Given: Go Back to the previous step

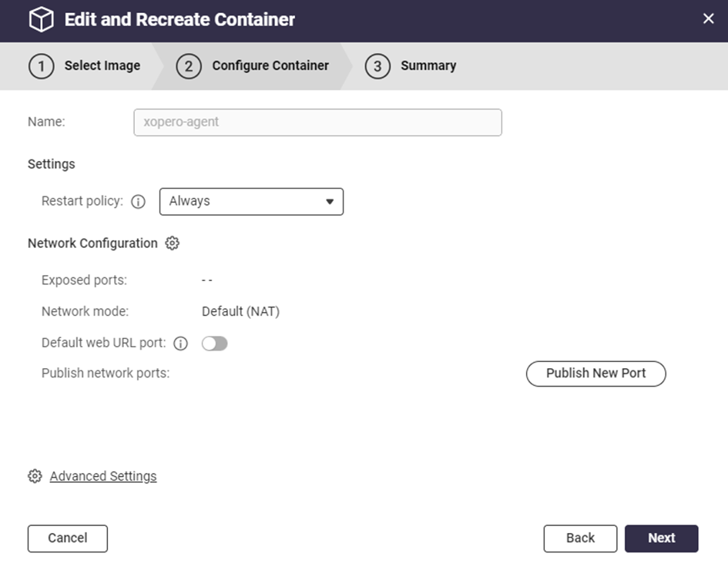Looking at the screenshot, I should click(580, 538).
